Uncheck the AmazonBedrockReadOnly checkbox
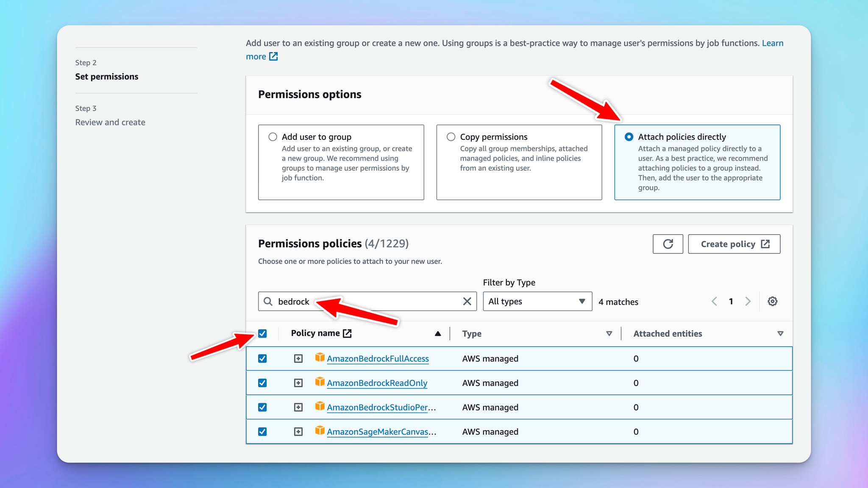 click(x=262, y=383)
